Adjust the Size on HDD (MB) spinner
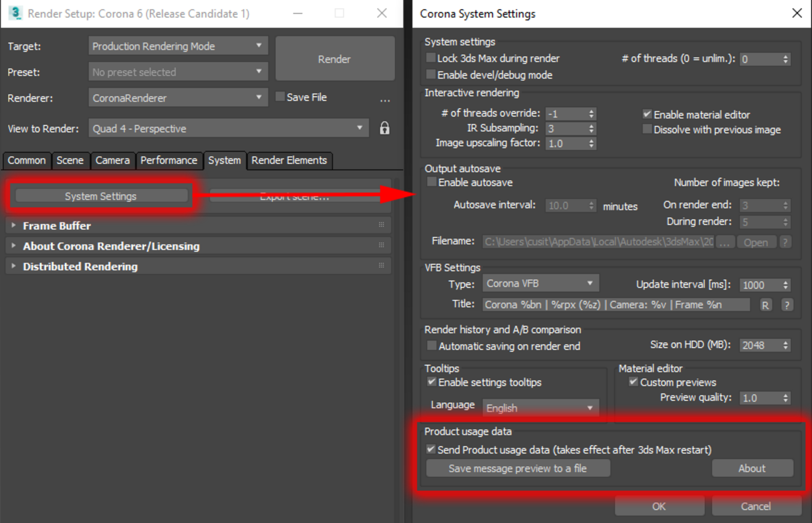Screen dimensions: 812x523 click(x=785, y=345)
